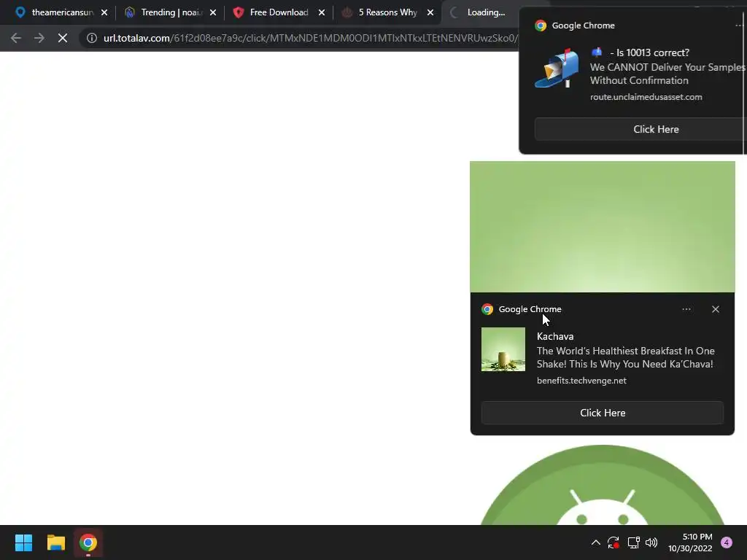Open the volume control
The height and width of the screenshot is (560, 747).
651,542
